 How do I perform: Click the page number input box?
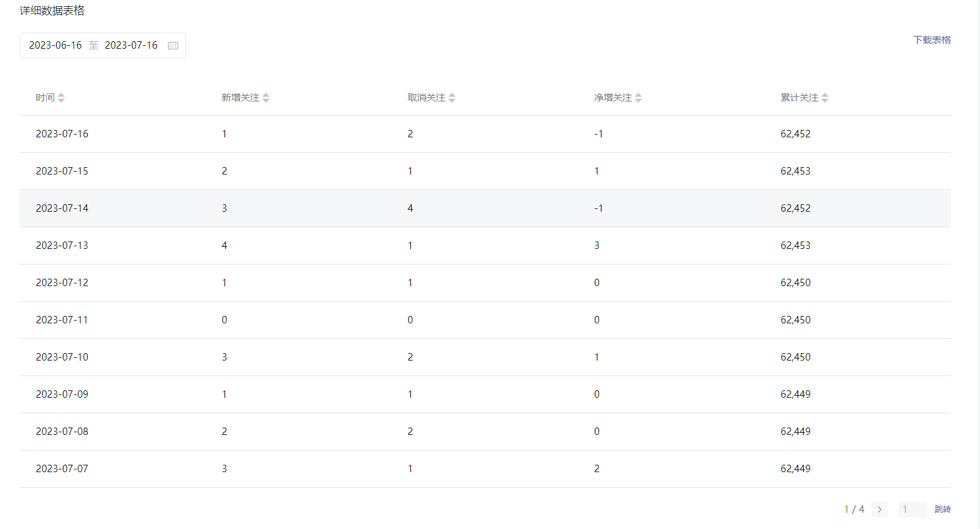tap(912, 509)
